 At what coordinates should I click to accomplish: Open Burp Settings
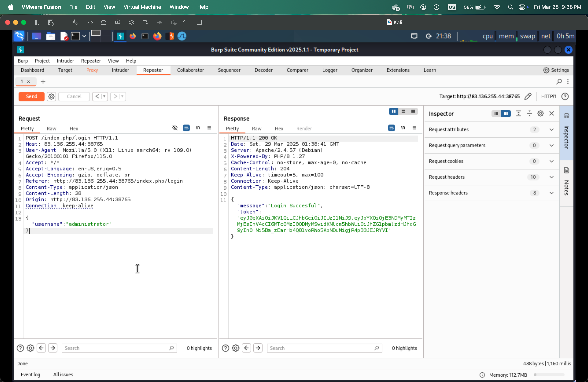coord(556,70)
